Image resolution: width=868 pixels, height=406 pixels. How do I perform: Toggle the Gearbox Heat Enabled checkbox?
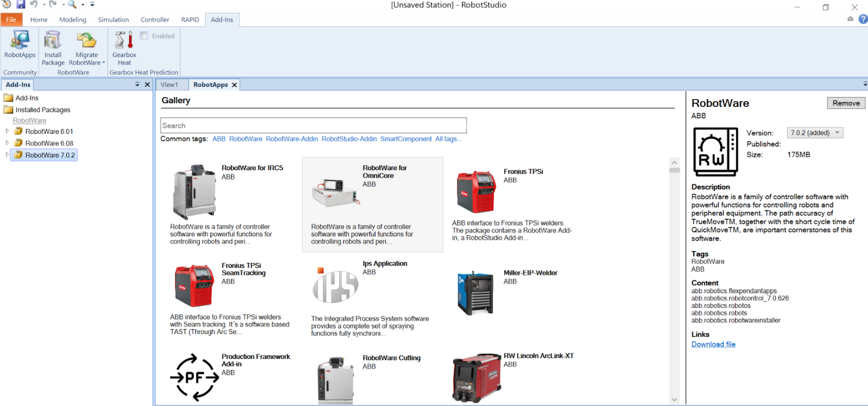point(144,36)
